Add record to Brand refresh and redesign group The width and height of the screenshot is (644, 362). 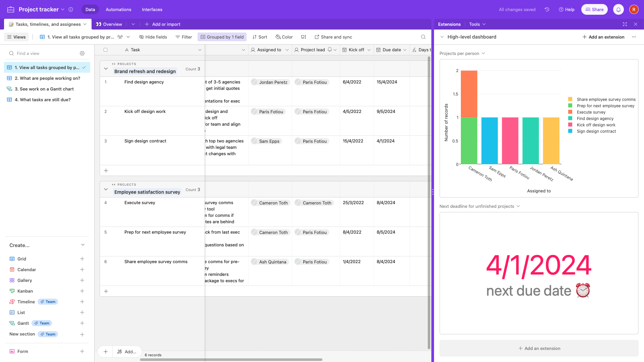[106, 171]
